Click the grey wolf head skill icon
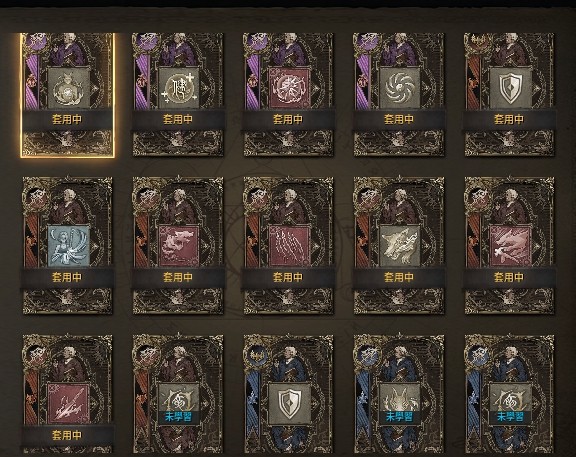 400,246
